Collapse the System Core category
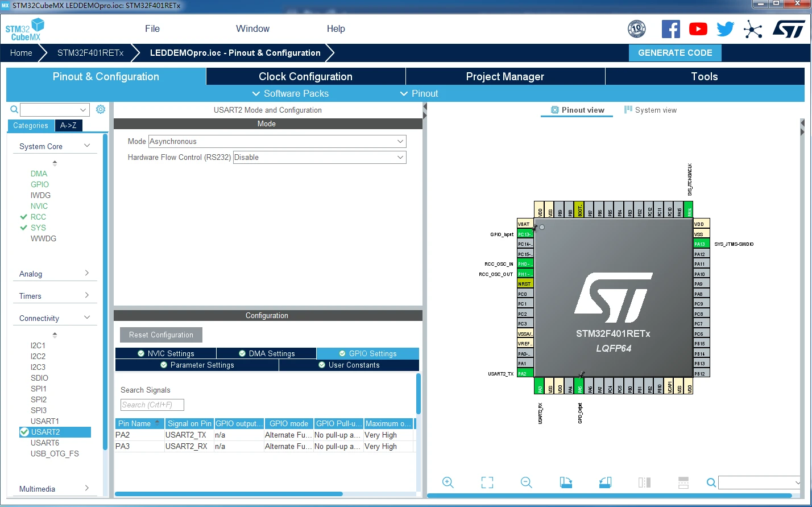This screenshot has width=812, height=507. 55,146
